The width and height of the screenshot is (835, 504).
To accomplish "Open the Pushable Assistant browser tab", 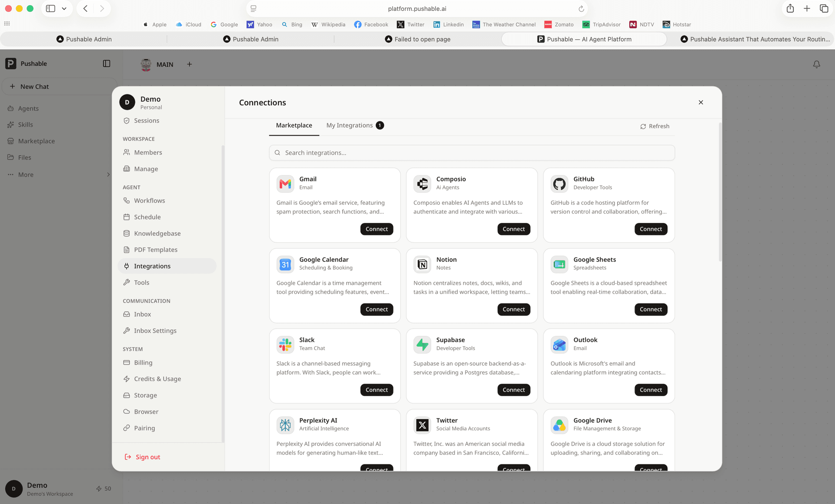I will tap(755, 39).
